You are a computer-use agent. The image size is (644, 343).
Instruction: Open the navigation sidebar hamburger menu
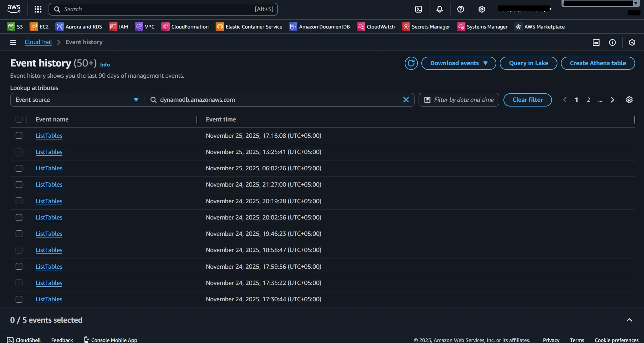pyautogui.click(x=13, y=42)
